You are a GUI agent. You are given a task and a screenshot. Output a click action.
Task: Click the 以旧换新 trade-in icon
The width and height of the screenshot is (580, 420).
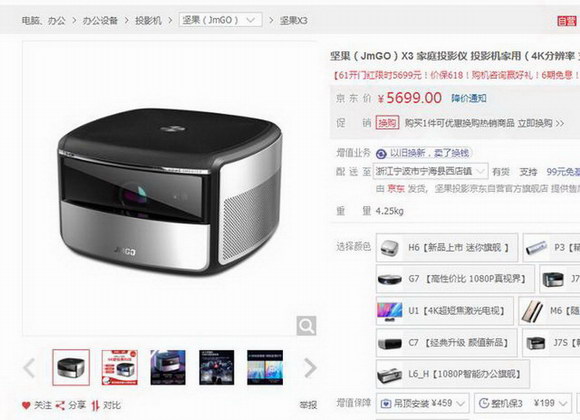tap(381, 153)
